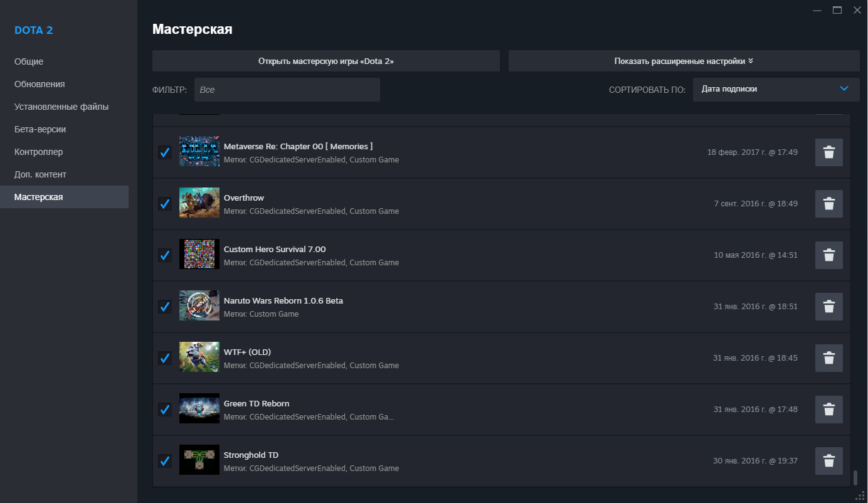Trash the Stronghold TD workshop item

(x=828, y=461)
